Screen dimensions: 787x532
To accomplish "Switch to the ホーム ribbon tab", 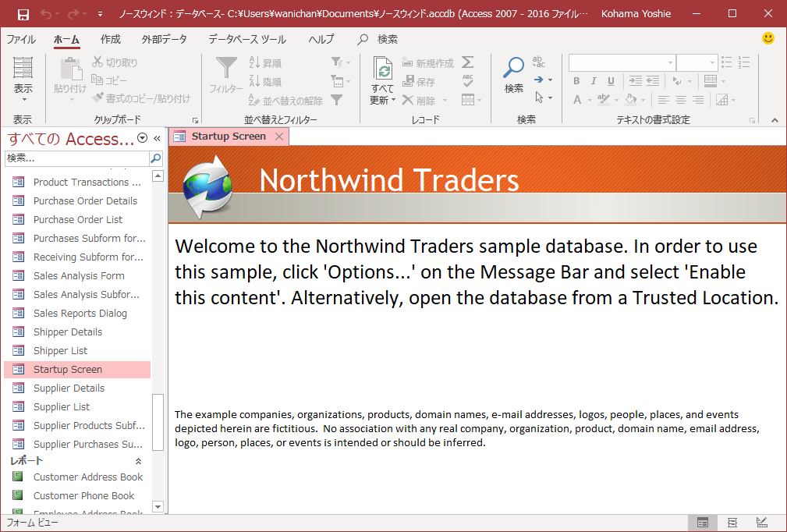I will coord(66,39).
